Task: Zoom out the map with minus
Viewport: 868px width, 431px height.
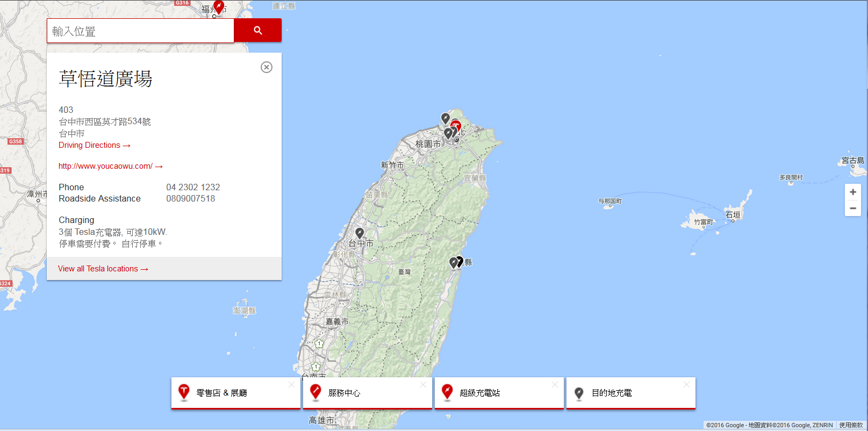Action: click(853, 208)
